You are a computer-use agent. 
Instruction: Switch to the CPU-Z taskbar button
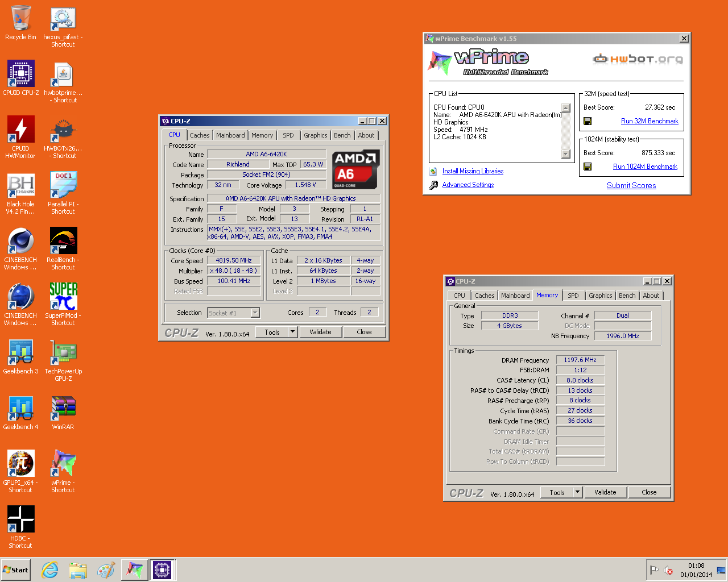pyautogui.click(x=162, y=570)
